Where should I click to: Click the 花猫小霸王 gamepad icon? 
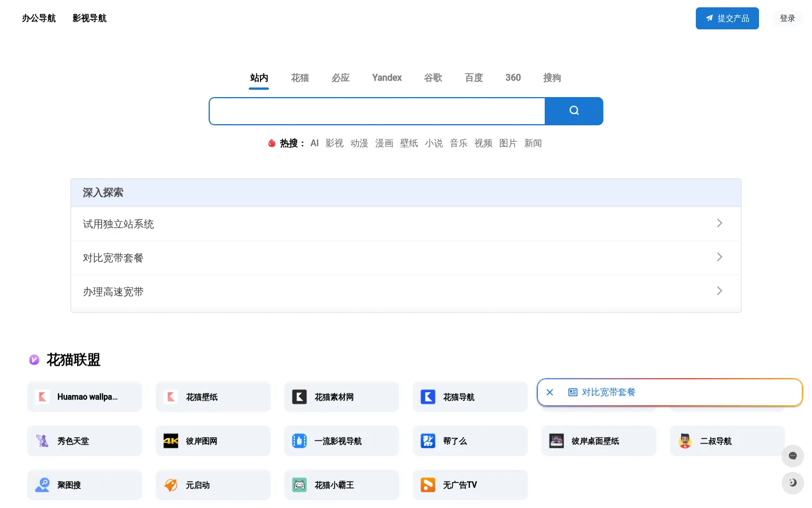pos(299,485)
